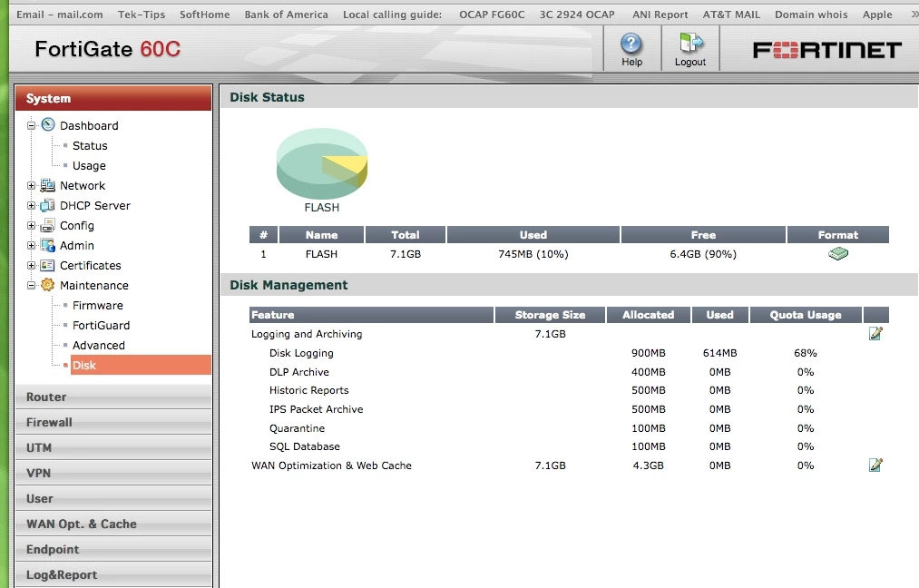
Task: Expand the DHCP Server tree node
Action: pos(31,205)
